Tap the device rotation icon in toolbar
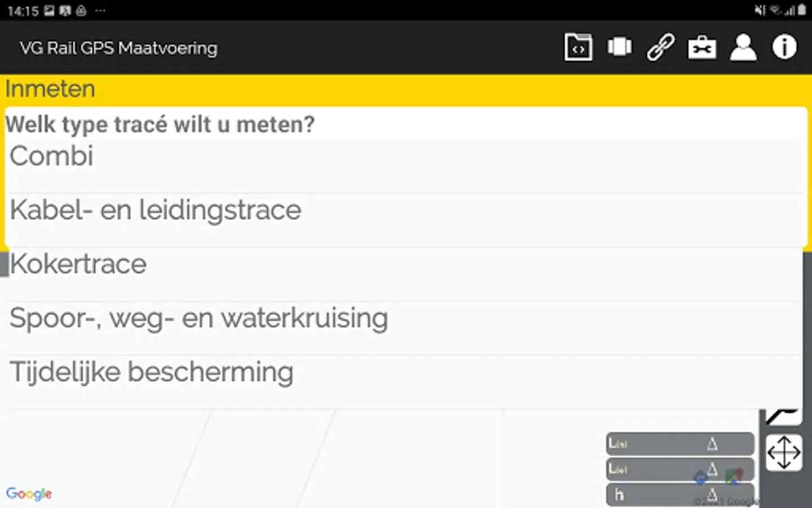This screenshot has width=812, height=508. (x=620, y=47)
